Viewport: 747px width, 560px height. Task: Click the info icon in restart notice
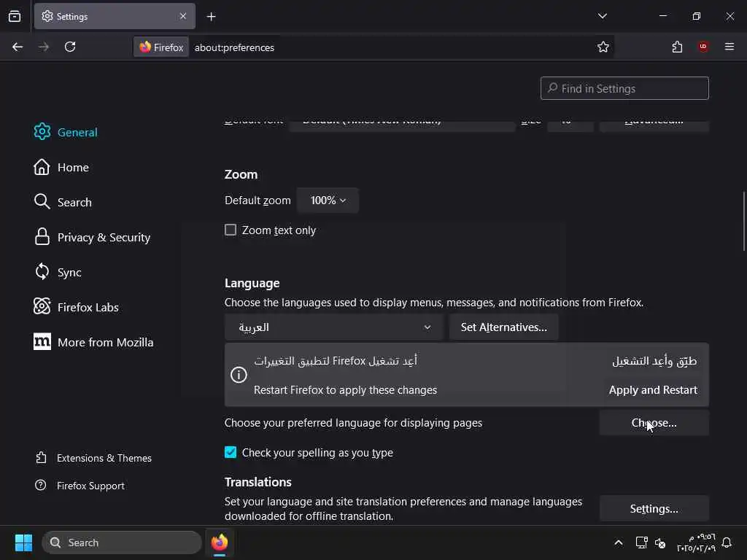click(239, 375)
